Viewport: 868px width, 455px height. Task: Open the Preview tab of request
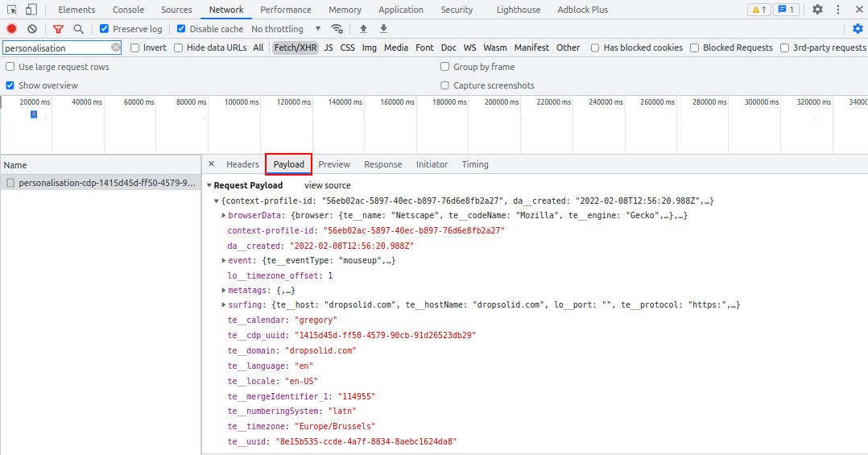click(x=334, y=164)
